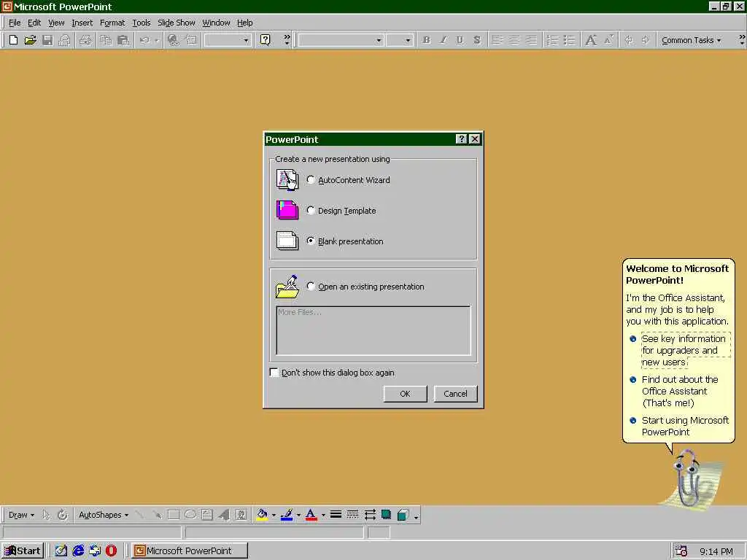Image resolution: width=747 pixels, height=560 pixels.
Task: Apply the yellow Fill Color bucket
Action: tap(262, 515)
